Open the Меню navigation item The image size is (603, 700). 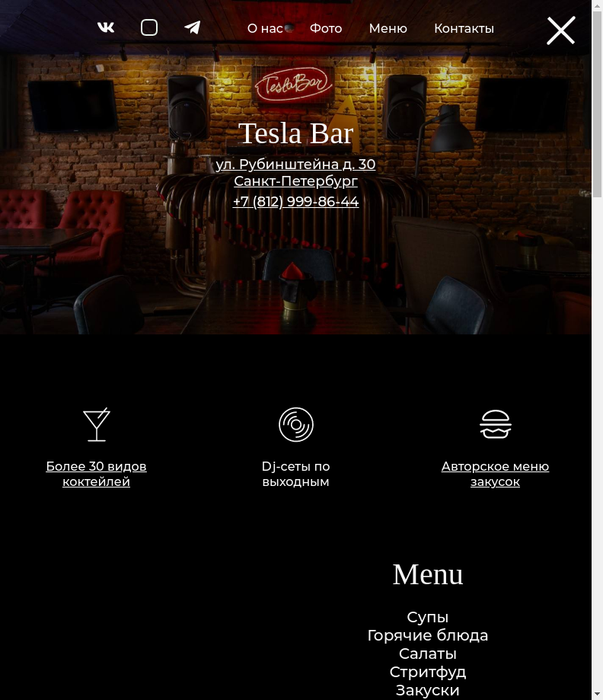click(x=388, y=29)
